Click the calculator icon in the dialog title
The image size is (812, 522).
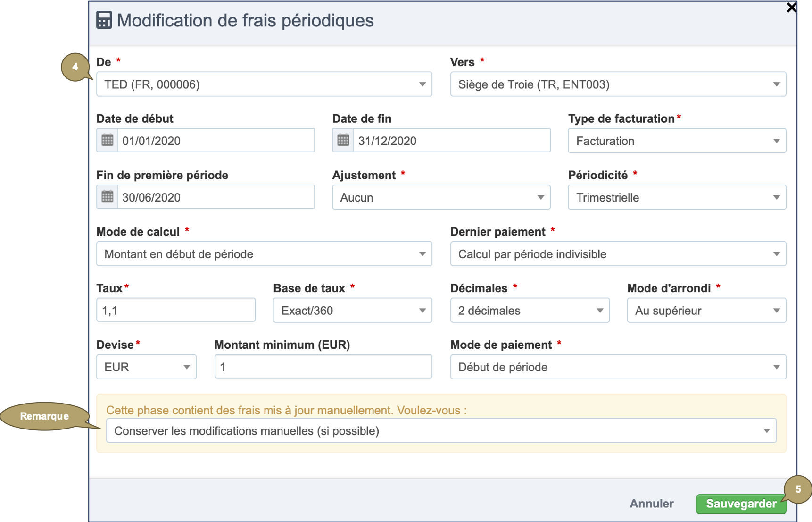(x=104, y=20)
